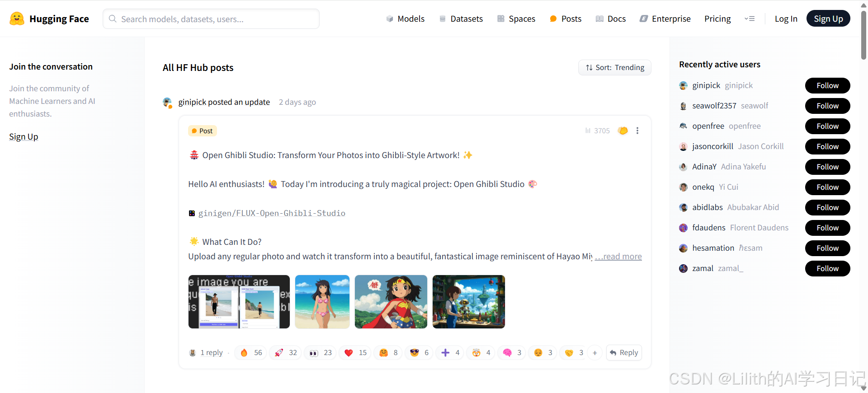Viewport: 868px width, 393px height.
Task: Go to the Spaces section
Action: point(516,19)
